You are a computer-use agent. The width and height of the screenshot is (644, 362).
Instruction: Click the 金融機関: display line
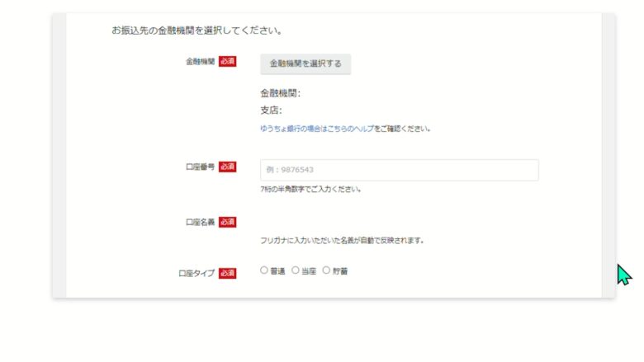click(x=280, y=93)
